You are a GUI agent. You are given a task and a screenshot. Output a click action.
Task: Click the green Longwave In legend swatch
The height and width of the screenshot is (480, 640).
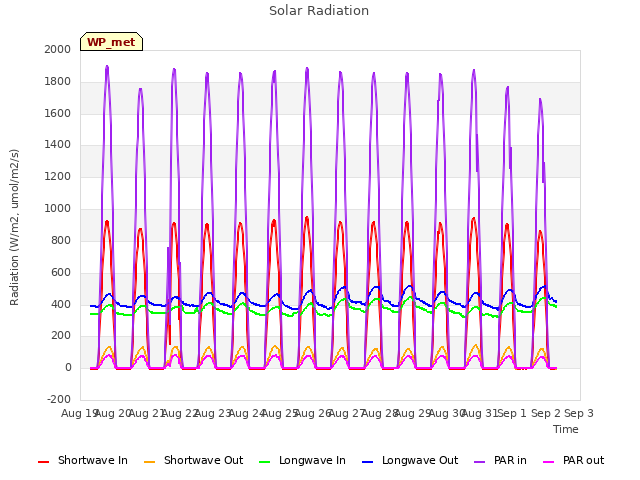(264, 462)
